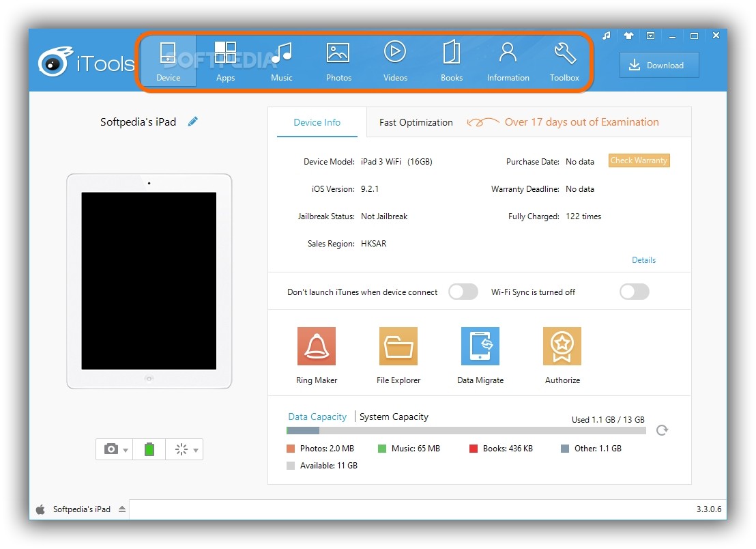This screenshot has height=549, width=756.
Task: Open the Information section
Action: (x=508, y=61)
